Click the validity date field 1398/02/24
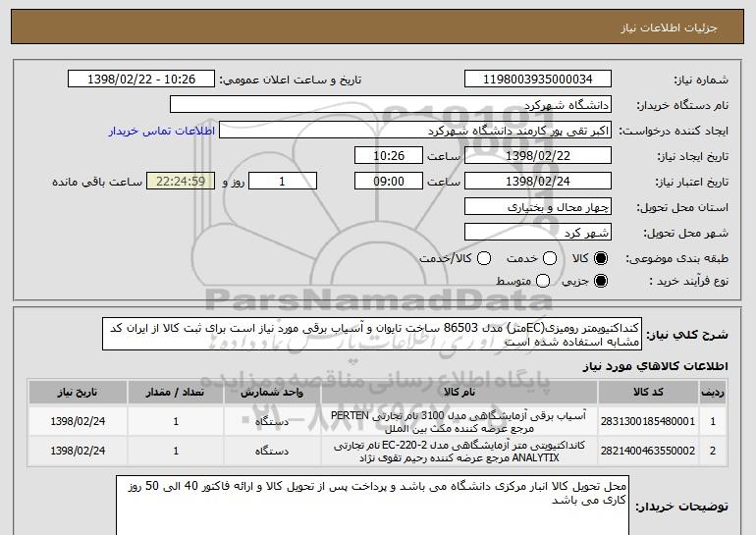756x535 pixels. (538, 182)
